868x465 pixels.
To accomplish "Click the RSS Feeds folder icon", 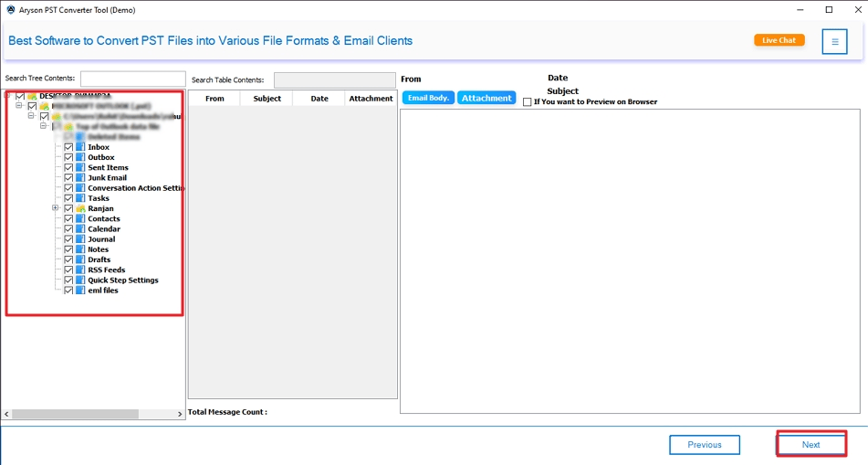I will click(x=80, y=269).
